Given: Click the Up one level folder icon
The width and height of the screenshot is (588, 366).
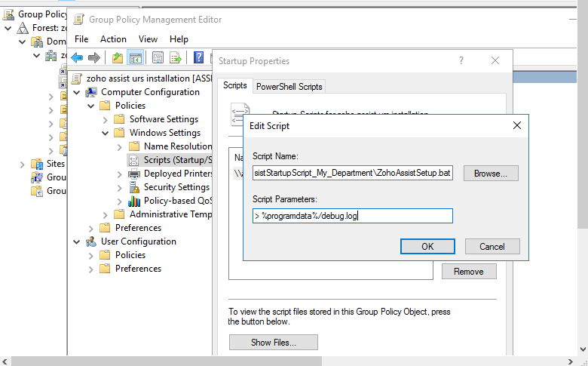Looking at the screenshot, I should [x=118, y=57].
